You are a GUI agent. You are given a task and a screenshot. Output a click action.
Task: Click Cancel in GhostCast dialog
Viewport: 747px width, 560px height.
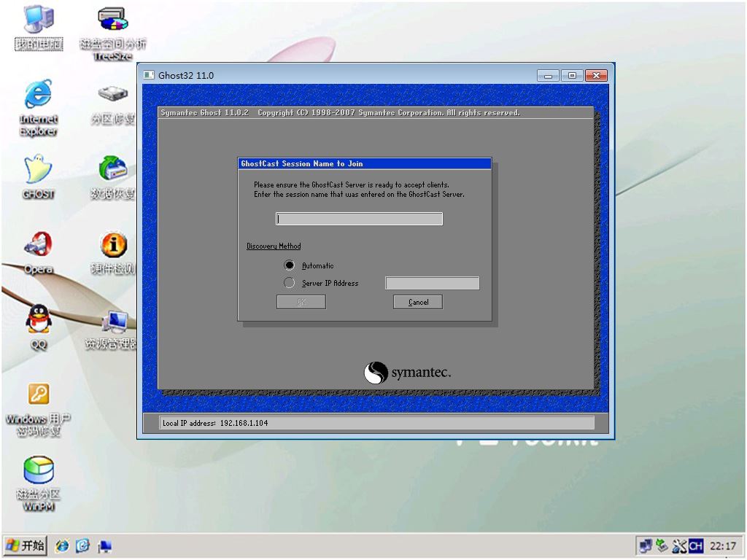418,302
